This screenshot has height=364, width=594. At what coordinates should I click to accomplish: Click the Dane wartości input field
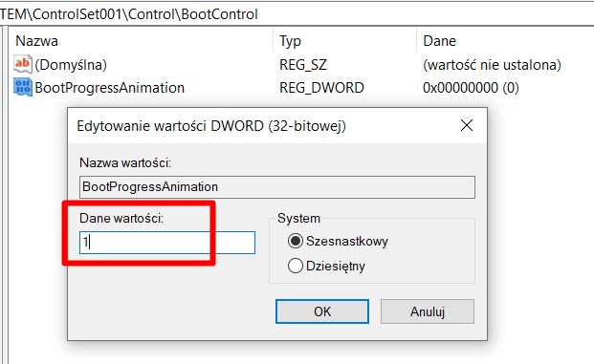tap(167, 243)
